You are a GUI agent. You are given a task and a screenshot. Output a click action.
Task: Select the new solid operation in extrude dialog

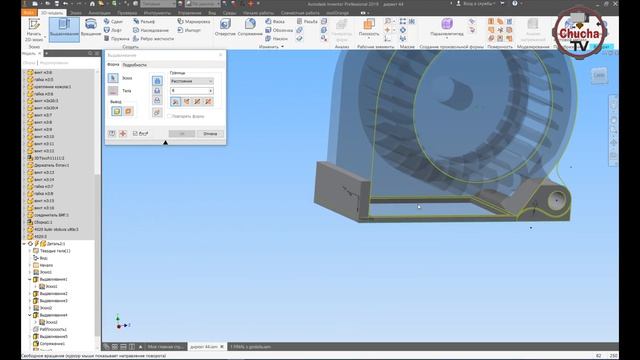coord(157,112)
